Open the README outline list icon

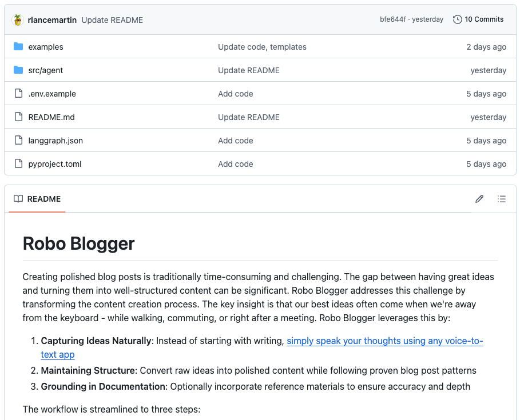(x=502, y=199)
